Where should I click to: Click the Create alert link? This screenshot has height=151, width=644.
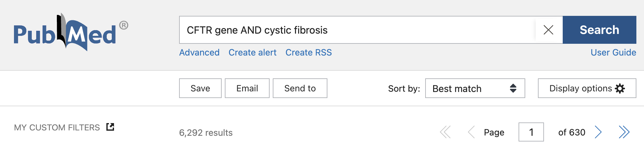click(252, 53)
